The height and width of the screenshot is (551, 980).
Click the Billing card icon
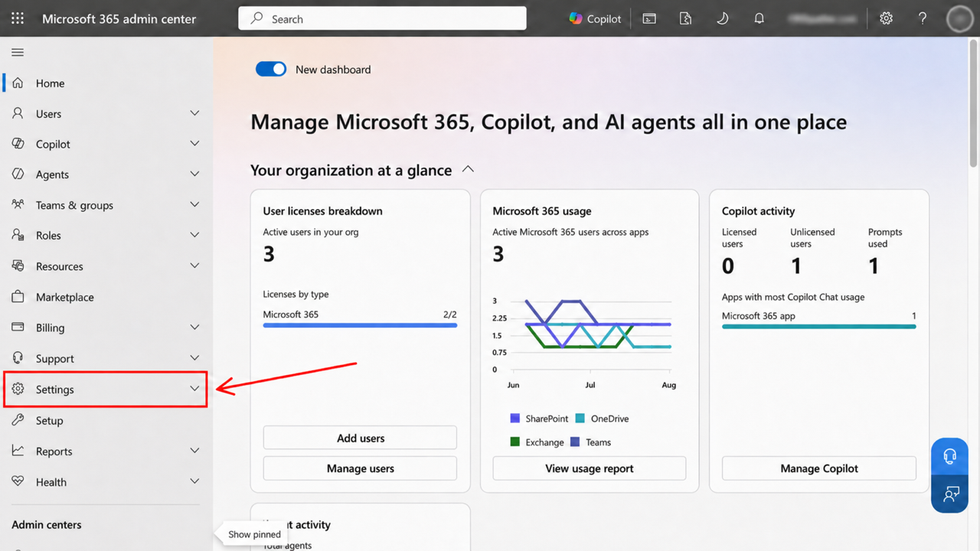click(x=18, y=328)
